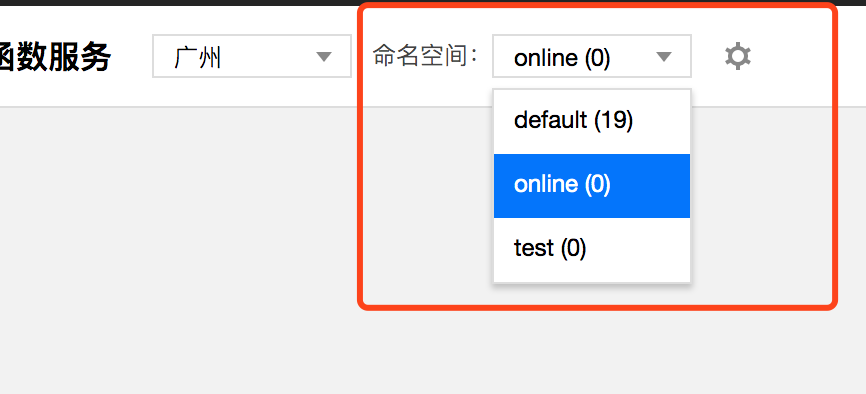Click the 函数服务 page title
This screenshot has height=394, width=866.
click(55, 57)
